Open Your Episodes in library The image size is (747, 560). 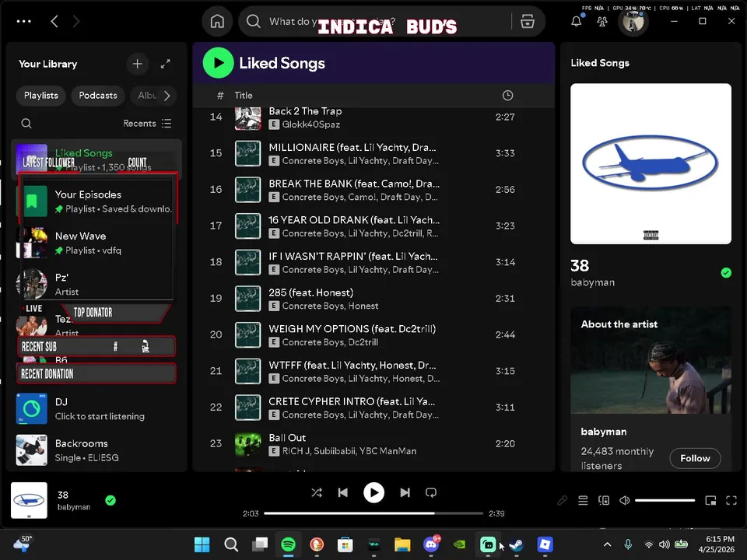coord(96,201)
